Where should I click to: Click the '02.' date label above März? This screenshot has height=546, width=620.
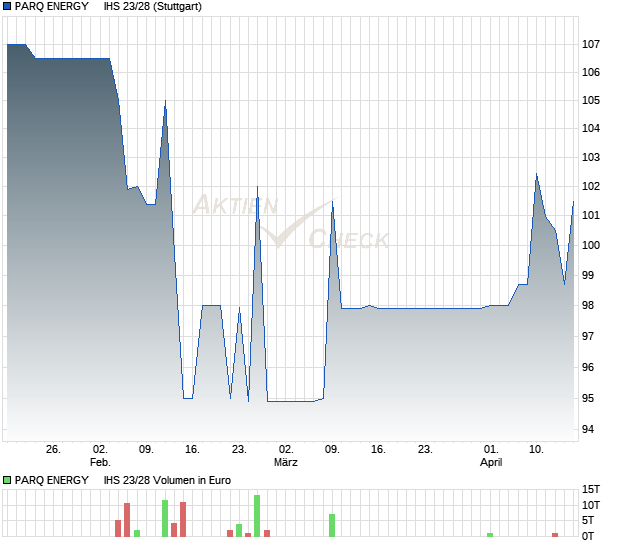click(x=286, y=450)
